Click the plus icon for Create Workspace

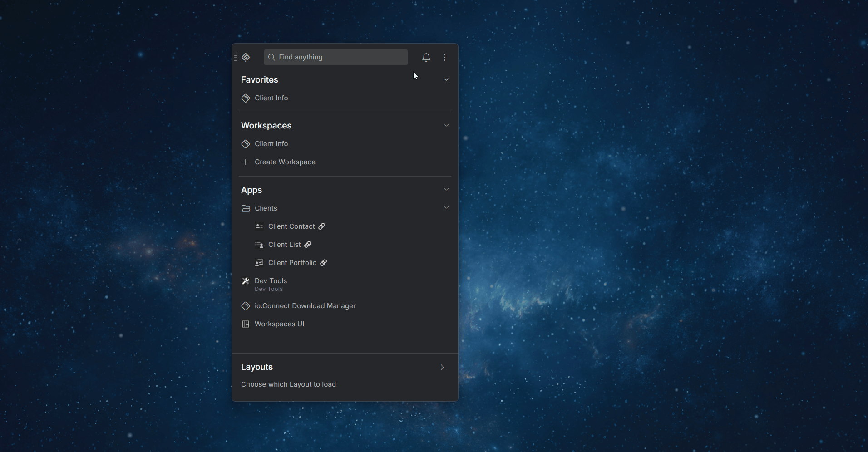246,162
